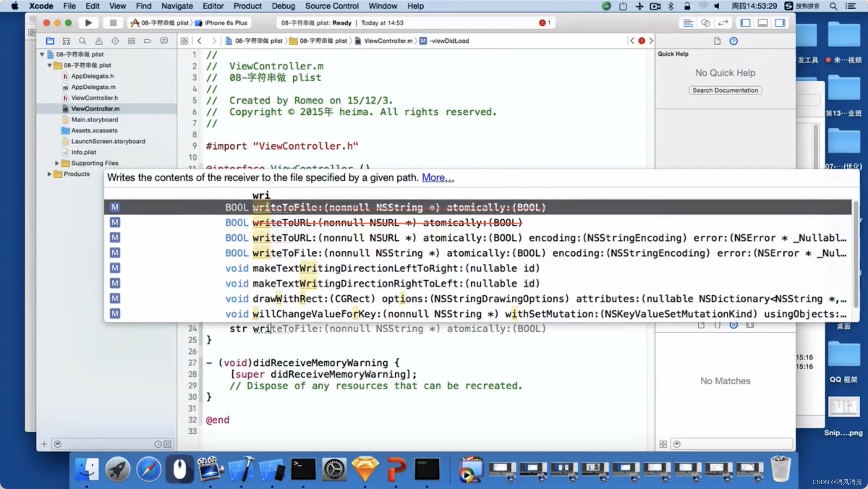Open the Source Control menu
Image resolution: width=868 pixels, height=489 pixels.
[x=332, y=6]
